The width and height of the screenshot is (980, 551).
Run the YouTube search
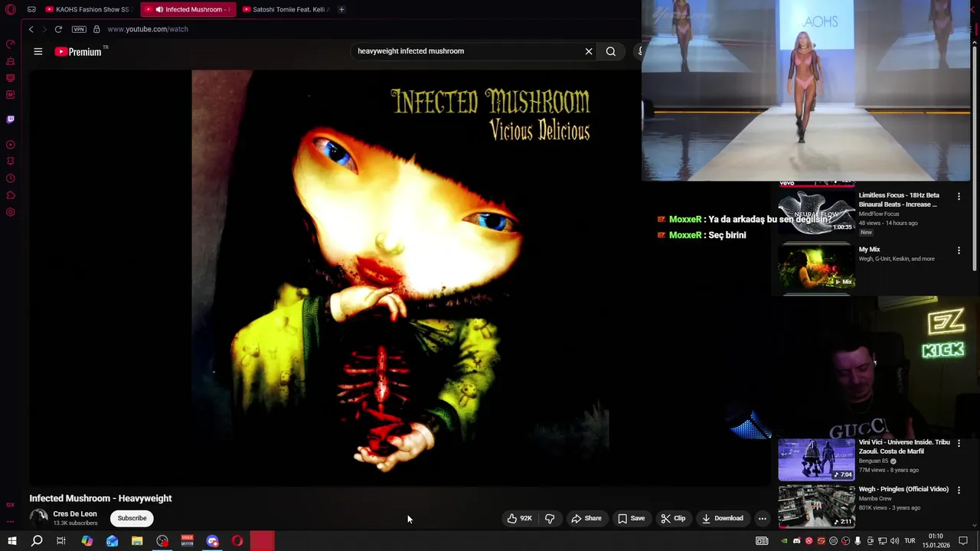coord(611,51)
